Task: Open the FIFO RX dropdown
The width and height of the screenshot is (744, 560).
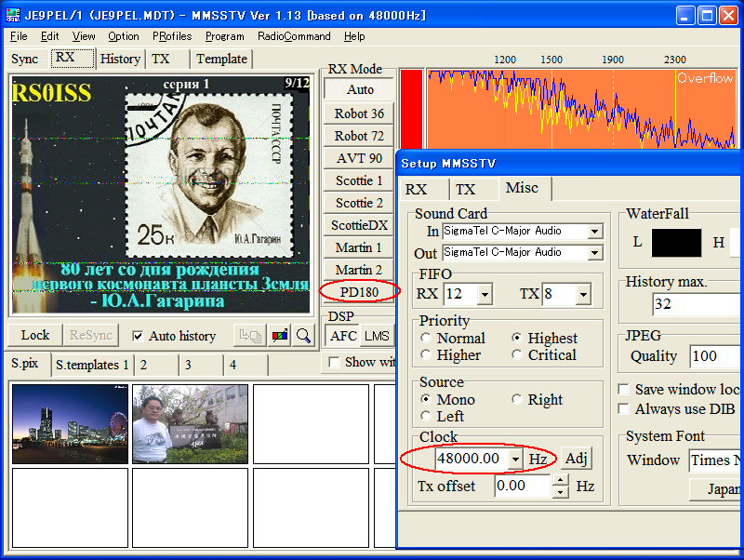Action: 484,294
